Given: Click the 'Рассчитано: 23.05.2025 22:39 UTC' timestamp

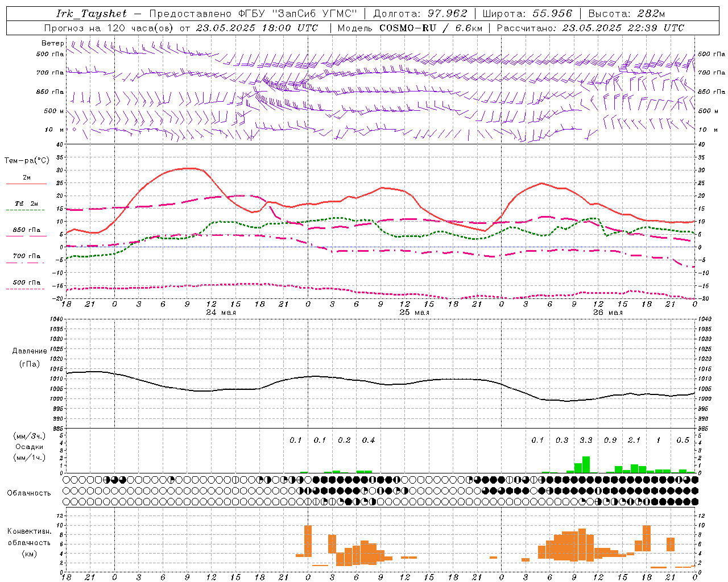Looking at the screenshot, I should click(590, 28).
